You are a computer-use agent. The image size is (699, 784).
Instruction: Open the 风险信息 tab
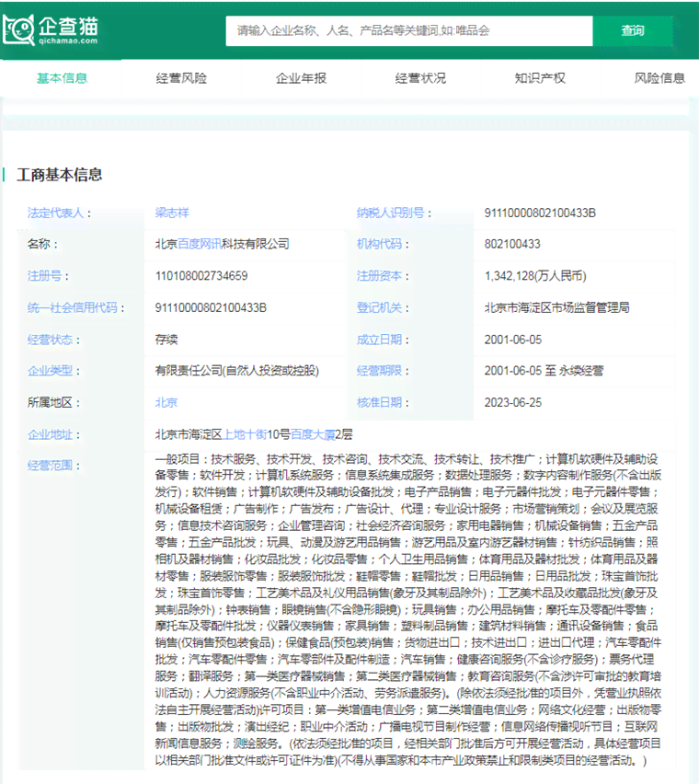pos(659,78)
